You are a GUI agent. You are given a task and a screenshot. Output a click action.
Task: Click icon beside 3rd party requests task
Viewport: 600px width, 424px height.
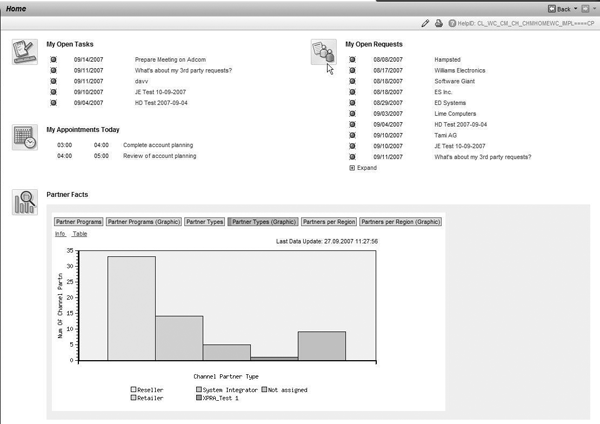click(53, 70)
